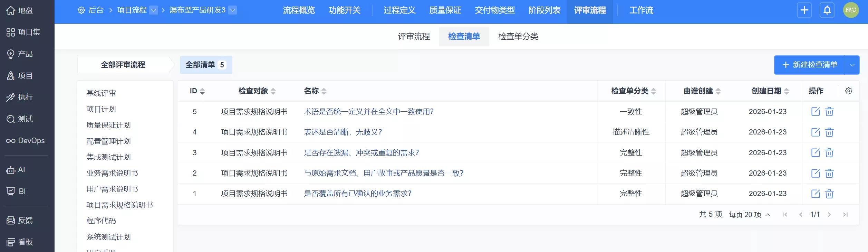Change 每页 20 项 page size
868x252 pixels.
coord(750,215)
